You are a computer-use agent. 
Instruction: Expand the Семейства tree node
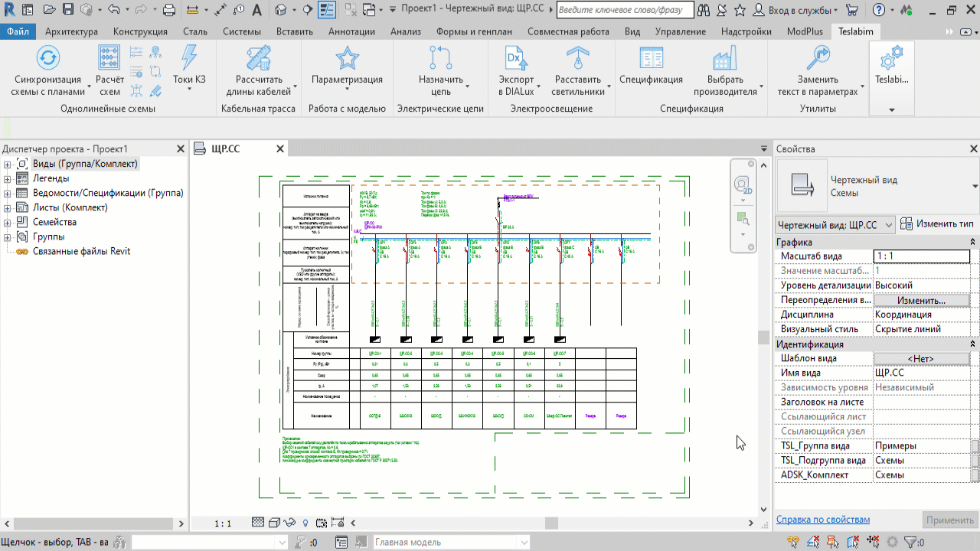pos(8,223)
